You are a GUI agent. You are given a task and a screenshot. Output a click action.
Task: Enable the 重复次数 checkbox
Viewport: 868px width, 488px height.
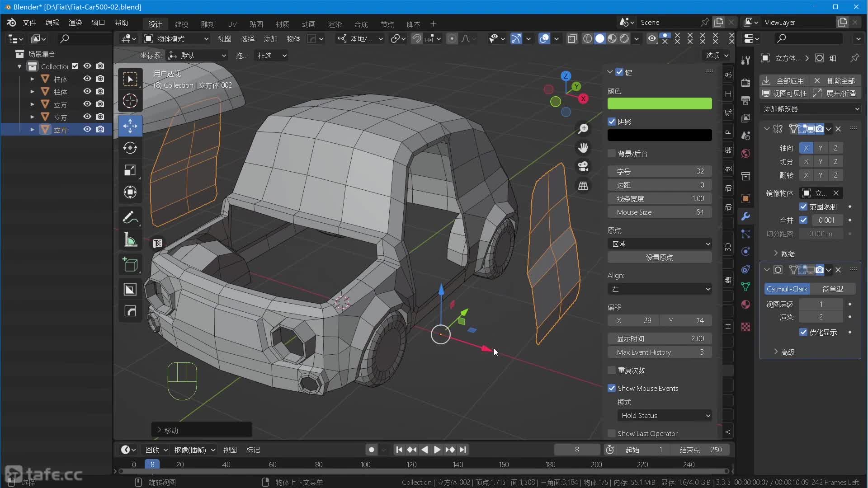(612, 370)
